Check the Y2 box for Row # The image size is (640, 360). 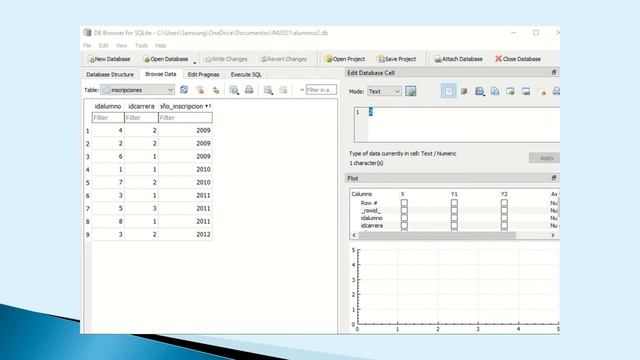click(x=504, y=202)
